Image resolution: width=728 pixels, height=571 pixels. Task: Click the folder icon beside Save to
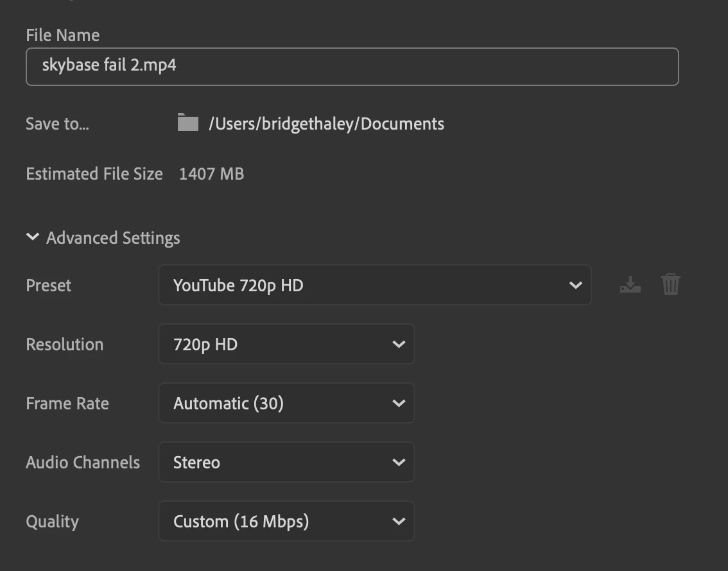tap(187, 123)
